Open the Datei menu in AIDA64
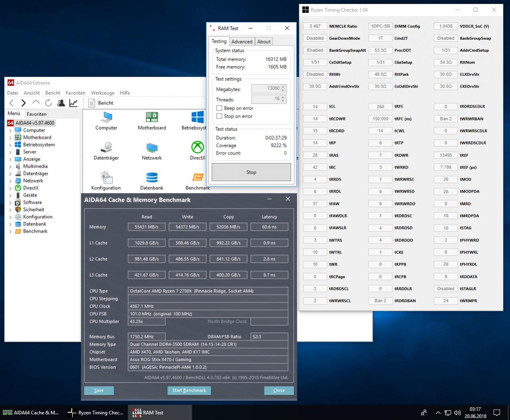The image size is (510, 420). 12,93
